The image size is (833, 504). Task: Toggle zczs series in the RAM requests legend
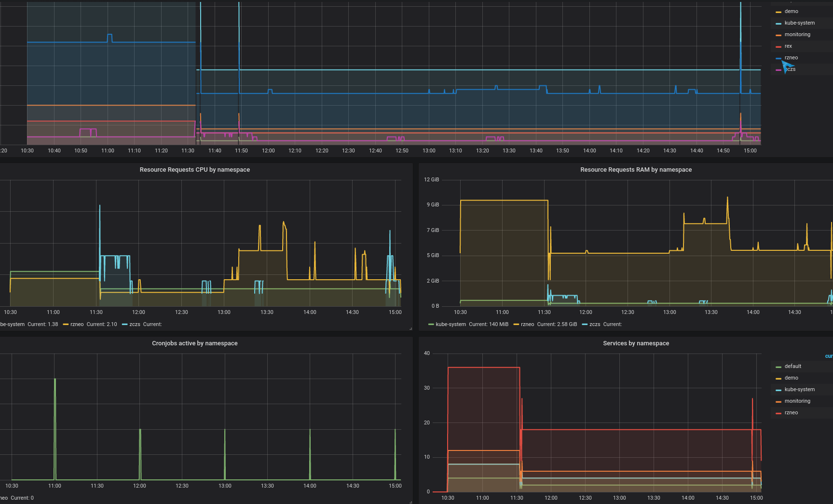pos(595,325)
